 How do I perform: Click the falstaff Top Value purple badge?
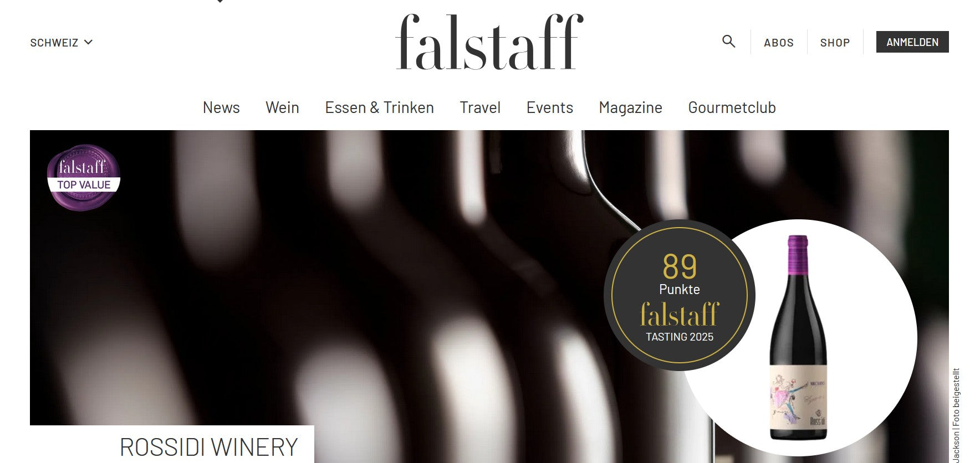84,177
